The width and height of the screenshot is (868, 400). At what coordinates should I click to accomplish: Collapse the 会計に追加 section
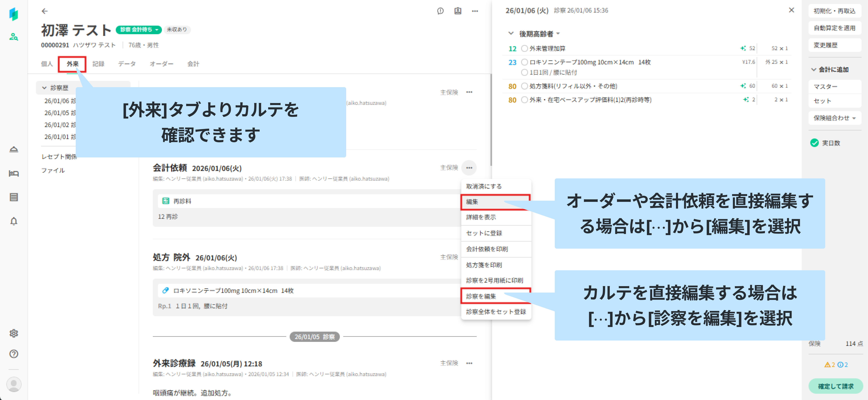pyautogui.click(x=813, y=70)
